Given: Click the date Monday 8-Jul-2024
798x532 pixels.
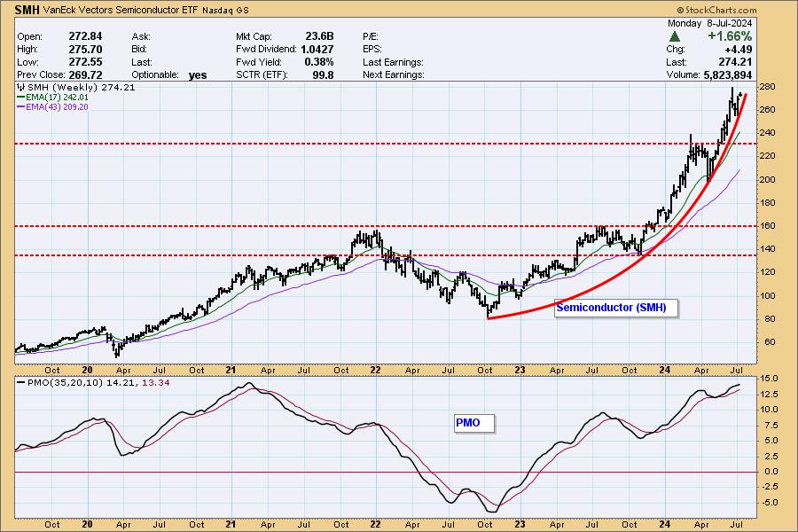Looking at the screenshot, I should point(709,23).
